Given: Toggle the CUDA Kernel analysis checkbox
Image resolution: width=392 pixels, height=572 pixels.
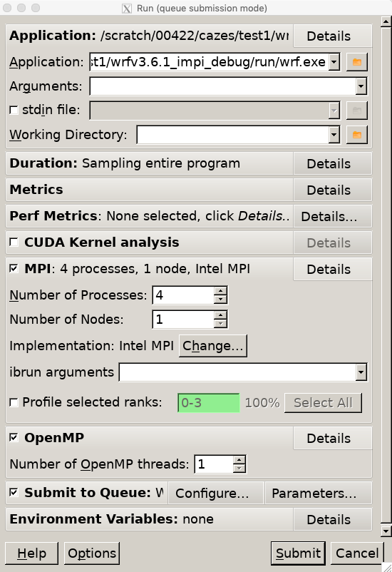Looking at the screenshot, I should point(14,242).
